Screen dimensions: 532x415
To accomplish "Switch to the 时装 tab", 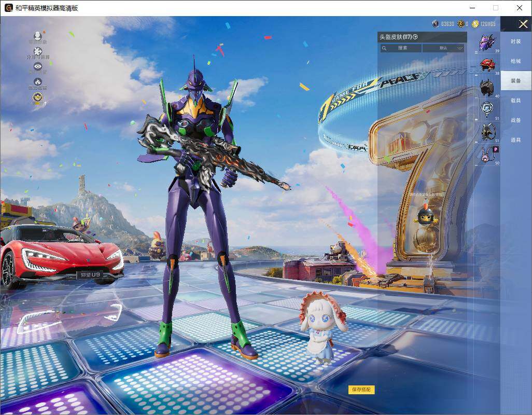I will (515, 41).
